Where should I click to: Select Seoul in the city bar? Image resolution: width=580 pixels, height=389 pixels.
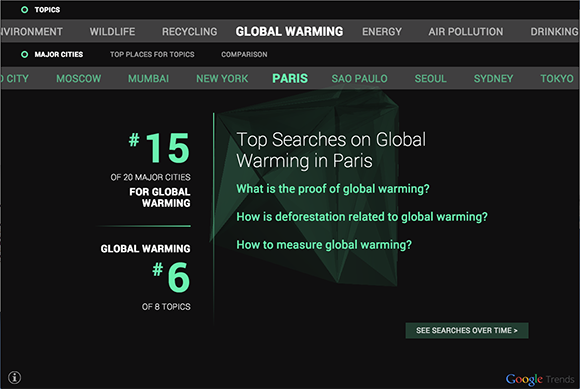(x=431, y=78)
